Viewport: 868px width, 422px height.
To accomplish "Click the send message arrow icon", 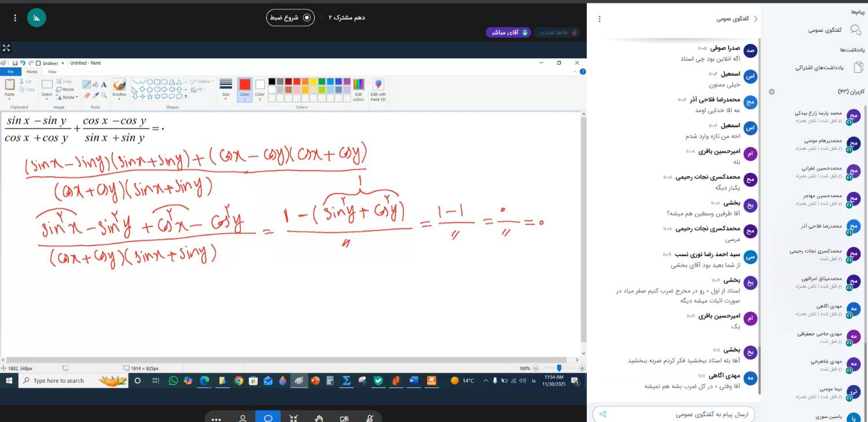I will click(603, 414).
